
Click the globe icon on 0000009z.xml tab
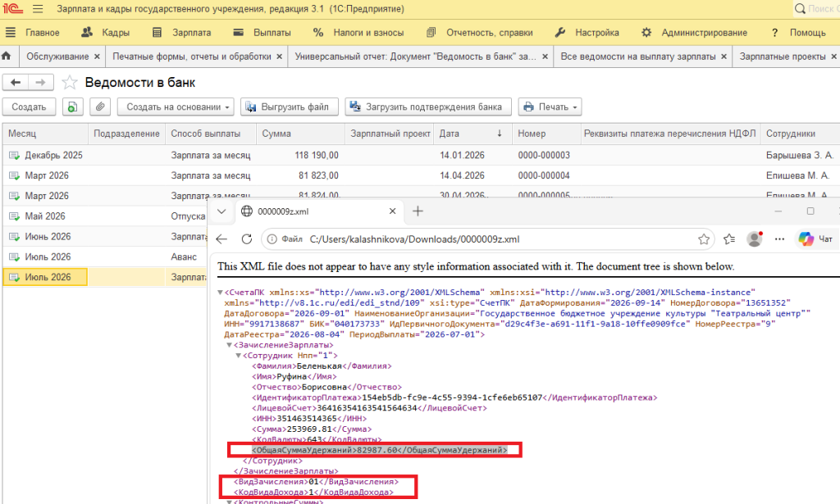tap(246, 211)
